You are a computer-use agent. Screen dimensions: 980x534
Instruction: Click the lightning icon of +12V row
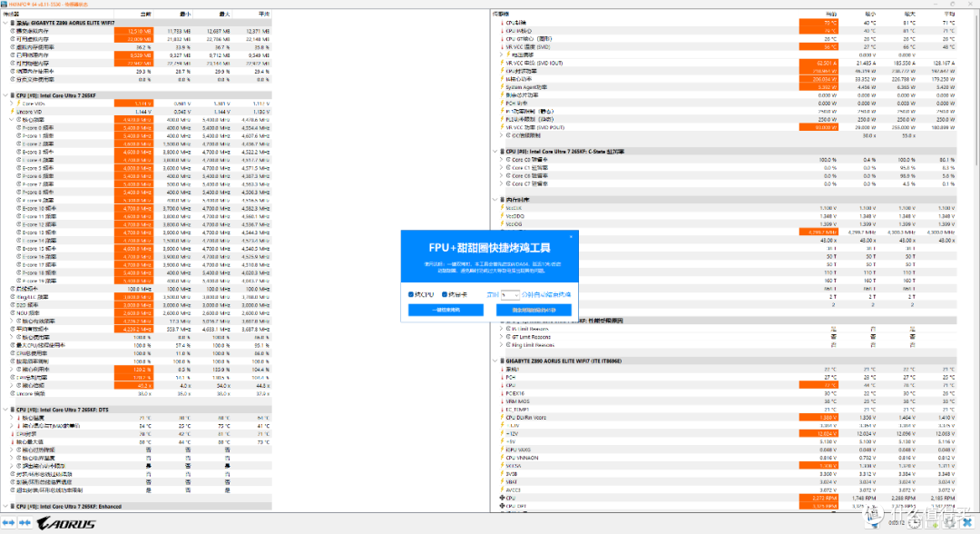click(x=503, y=433)
